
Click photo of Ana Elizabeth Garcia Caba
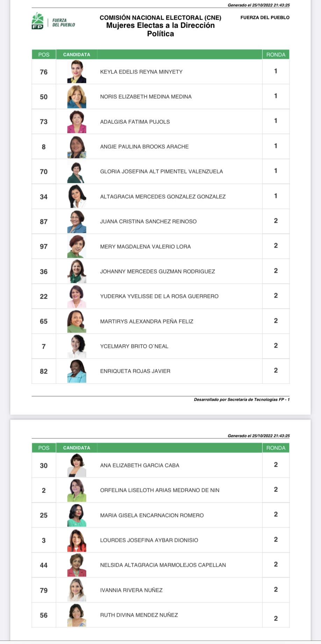tap(76, 465)
